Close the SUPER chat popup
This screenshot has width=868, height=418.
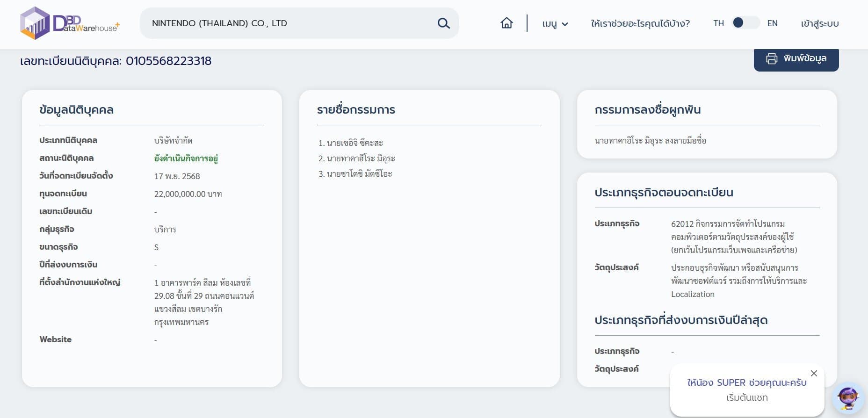coord(814,373)
